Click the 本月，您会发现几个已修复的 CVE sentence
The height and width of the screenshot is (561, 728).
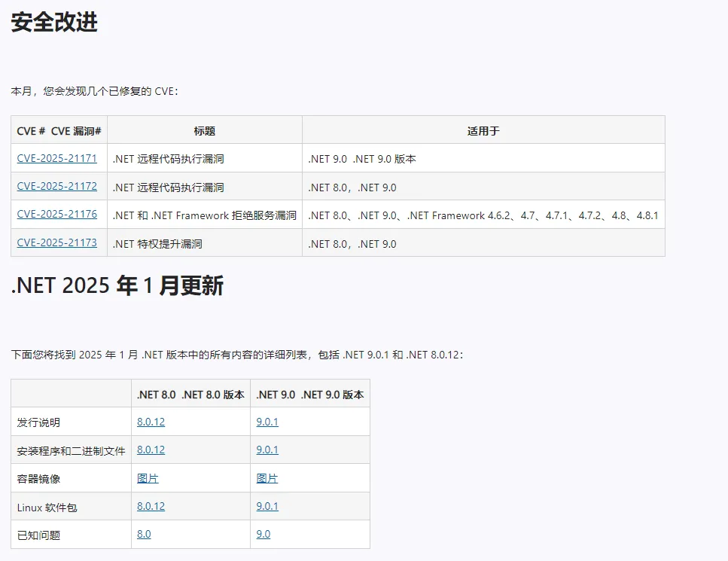click(94, 91)
